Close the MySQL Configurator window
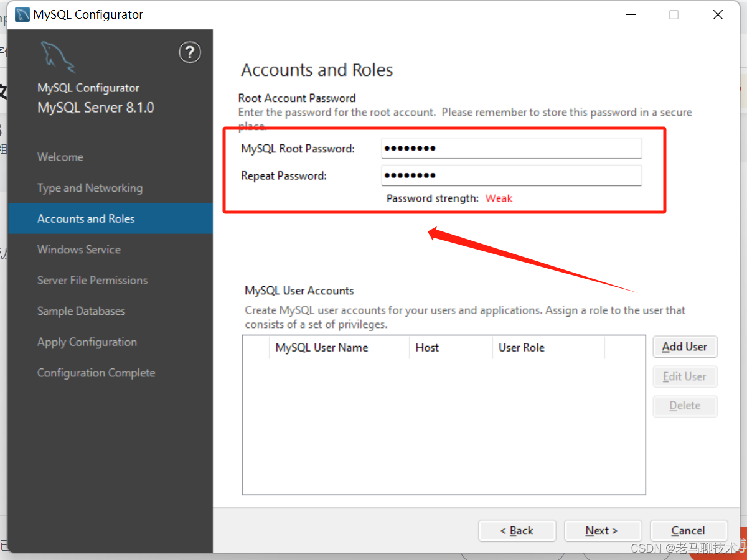The height and width of the screenshot is (560, 747). 718,15
